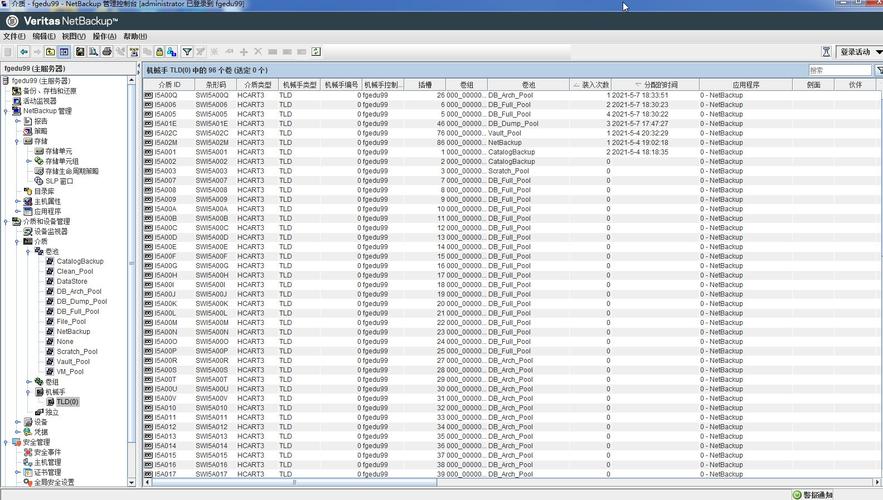This screenshot has height=500, width=883.
Task: Expand the 主机属性 tree node
Action: tap(17, 202)
